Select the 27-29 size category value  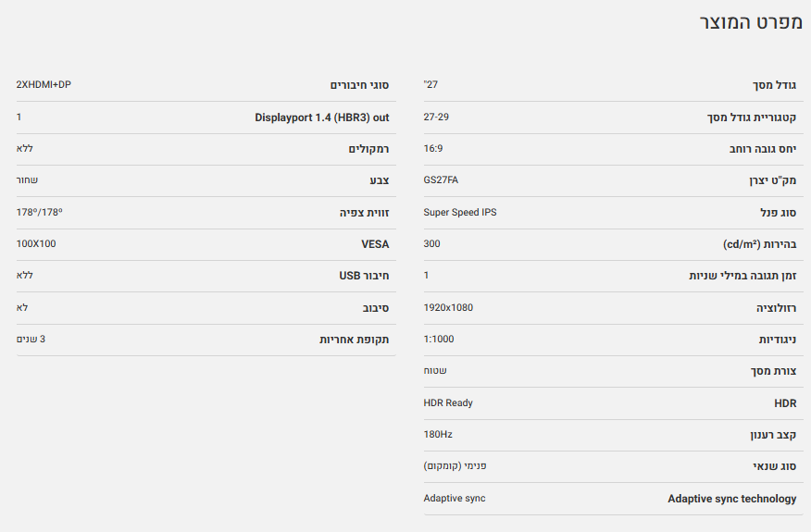[x=437, y=117]
